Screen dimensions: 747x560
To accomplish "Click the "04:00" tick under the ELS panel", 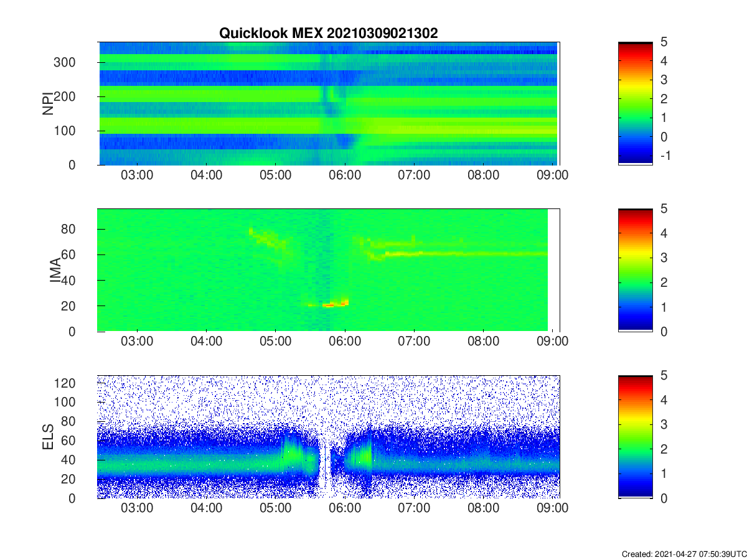I will [206, 508].
